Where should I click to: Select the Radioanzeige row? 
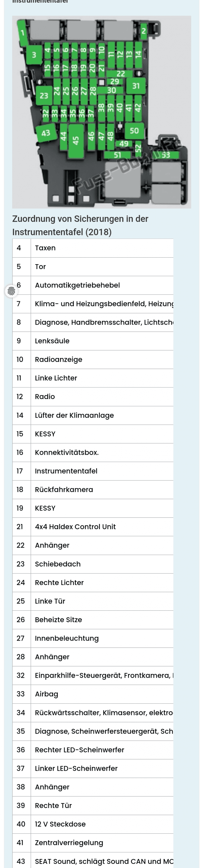pyautogui.click(x=93, y=359)
